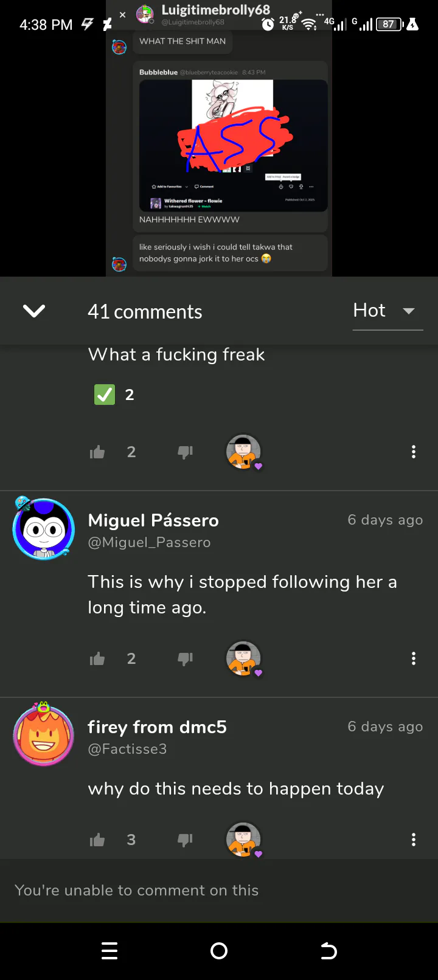Open Miguel Pássero's profile avatar
Screen dimensions: 438x980
[44, 529]
